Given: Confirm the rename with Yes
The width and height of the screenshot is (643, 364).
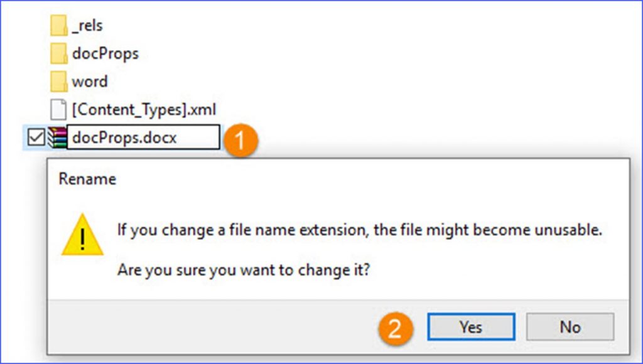Looking at the screenshot, I should [x=470, y=327].
